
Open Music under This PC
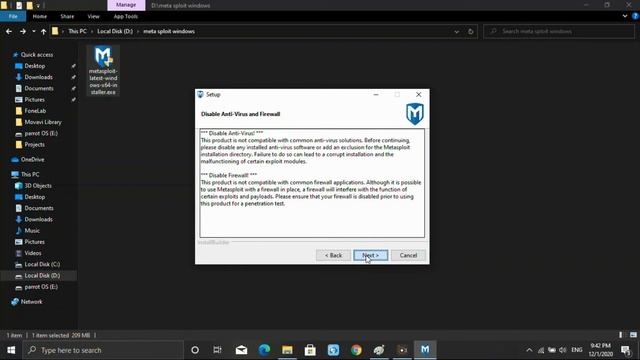32,231
